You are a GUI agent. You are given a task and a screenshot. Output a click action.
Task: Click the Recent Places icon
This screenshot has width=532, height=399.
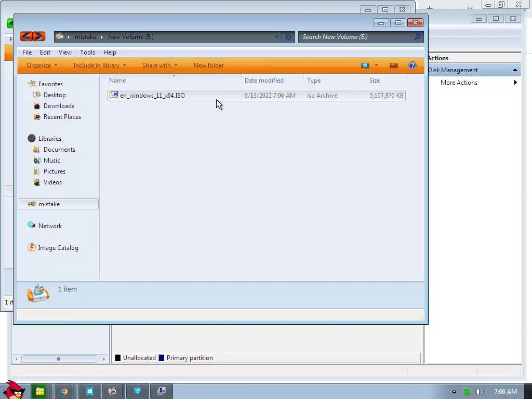37,117
